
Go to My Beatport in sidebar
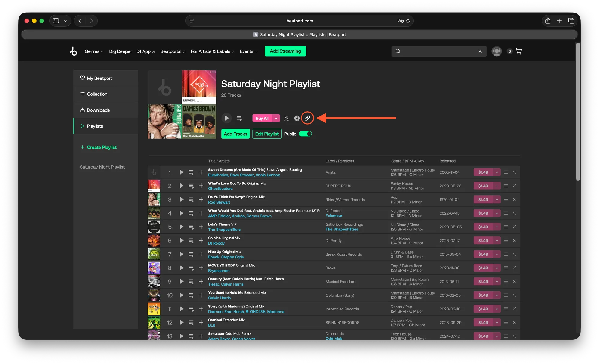click(x=106, y=78)
